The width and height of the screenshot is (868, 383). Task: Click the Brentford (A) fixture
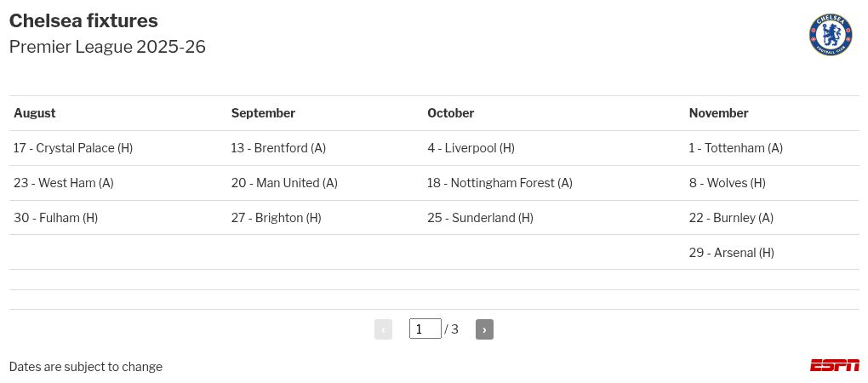(278, 148)
